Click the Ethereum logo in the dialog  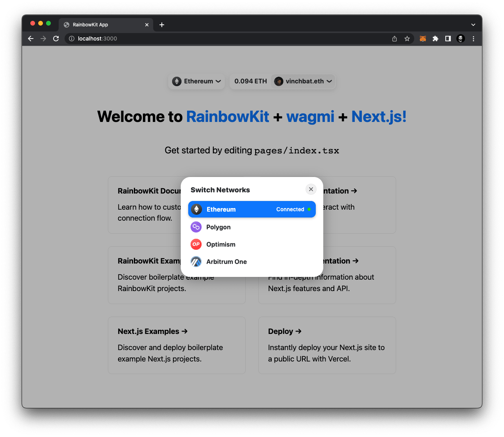click(x=196, y=209)
